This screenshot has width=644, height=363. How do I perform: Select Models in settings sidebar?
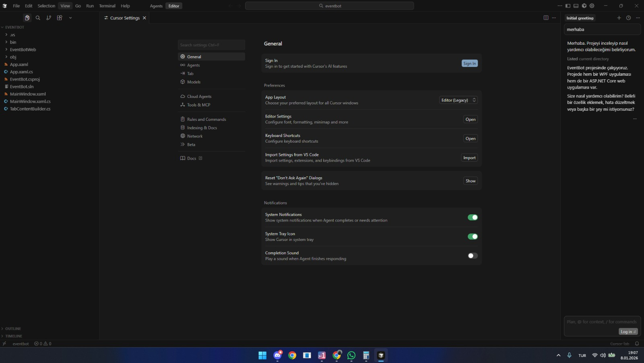(211, 82)
